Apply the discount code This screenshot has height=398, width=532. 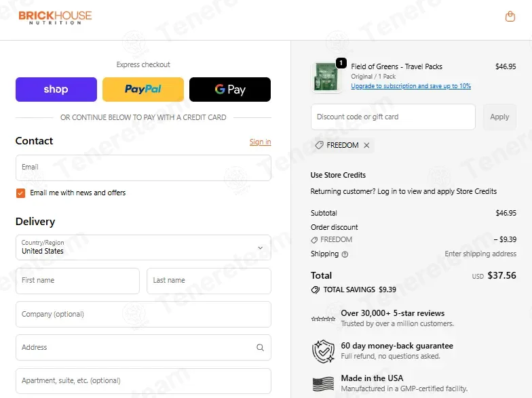[x=499, y=117]
